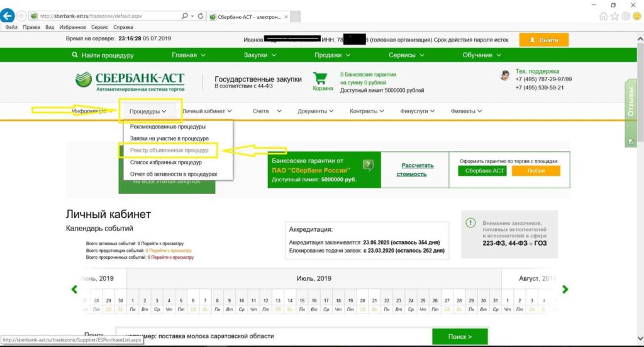Open the browser home icon
This screenshot has width=644, height=347.
point(603,16)
